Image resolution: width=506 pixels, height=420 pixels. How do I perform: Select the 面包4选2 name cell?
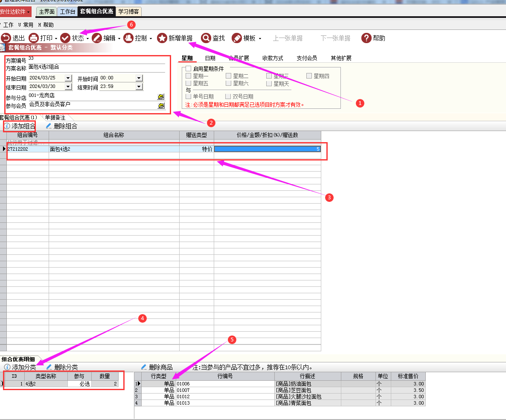[x=114, y=149]
